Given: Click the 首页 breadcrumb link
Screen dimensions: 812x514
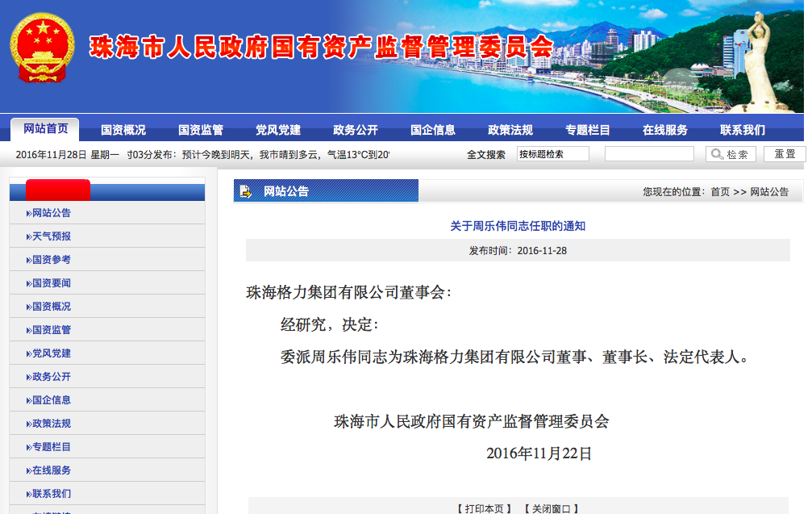Looking at the screenshot, I should (x=720, y=192).
